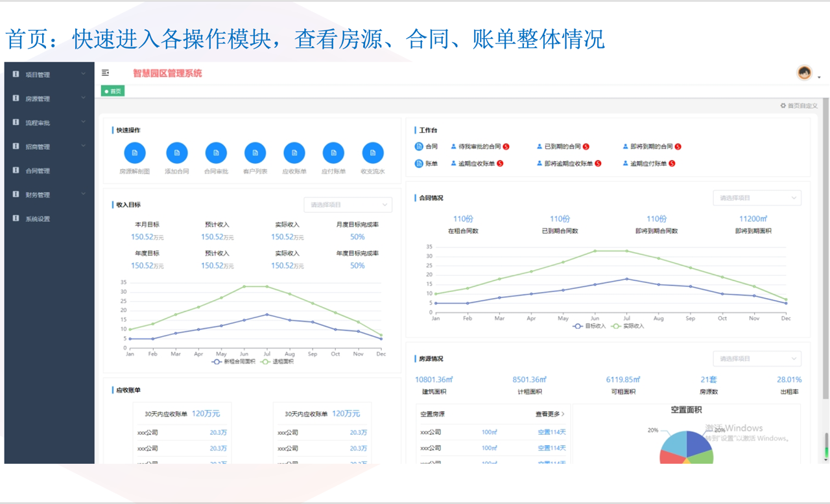The image size is (830, 504).
Task: Open 项目管理 in the sidebar menu
Action: (49, 74)
